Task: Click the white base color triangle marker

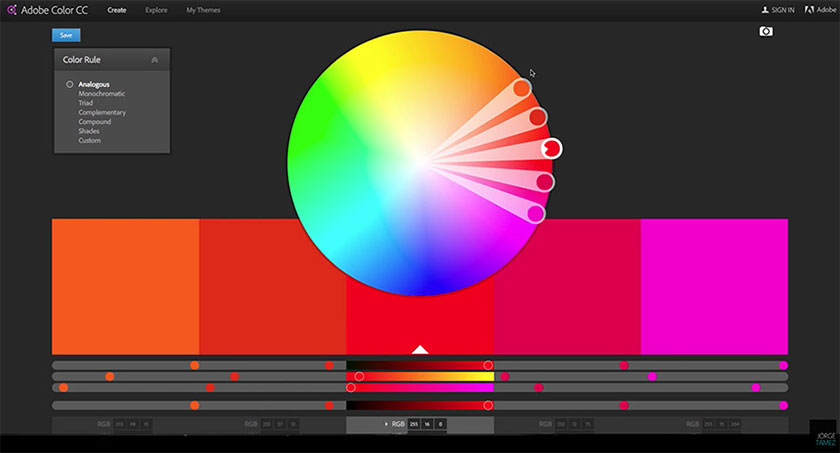Action: point(420,349)
